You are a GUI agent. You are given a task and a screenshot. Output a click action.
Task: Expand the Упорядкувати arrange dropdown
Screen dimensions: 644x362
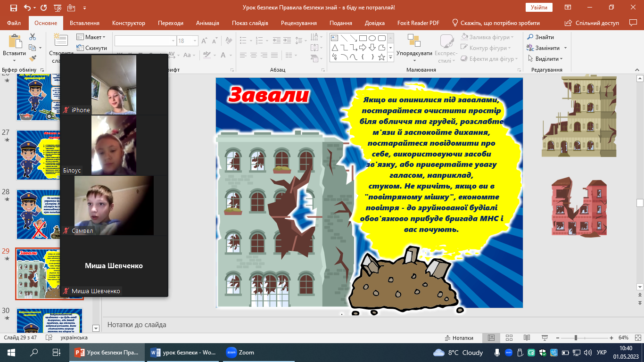[x=414, y=49]
